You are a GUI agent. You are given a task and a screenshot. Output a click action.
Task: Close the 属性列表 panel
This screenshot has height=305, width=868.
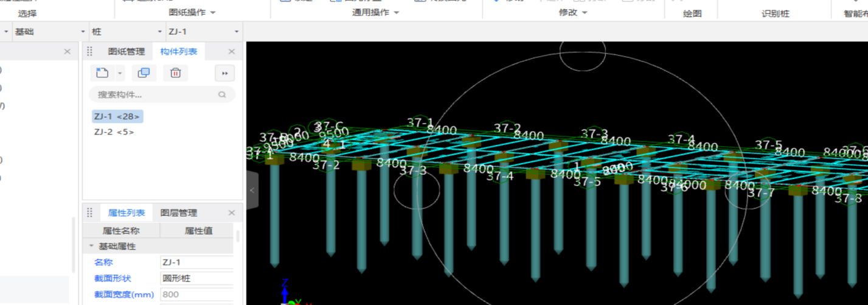[x=231, y=212]
